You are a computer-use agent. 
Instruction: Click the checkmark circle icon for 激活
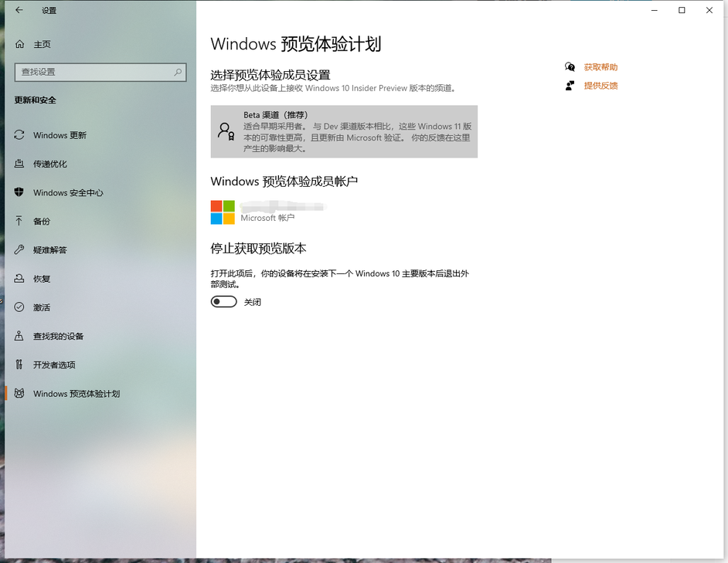(x=19, y=307)
